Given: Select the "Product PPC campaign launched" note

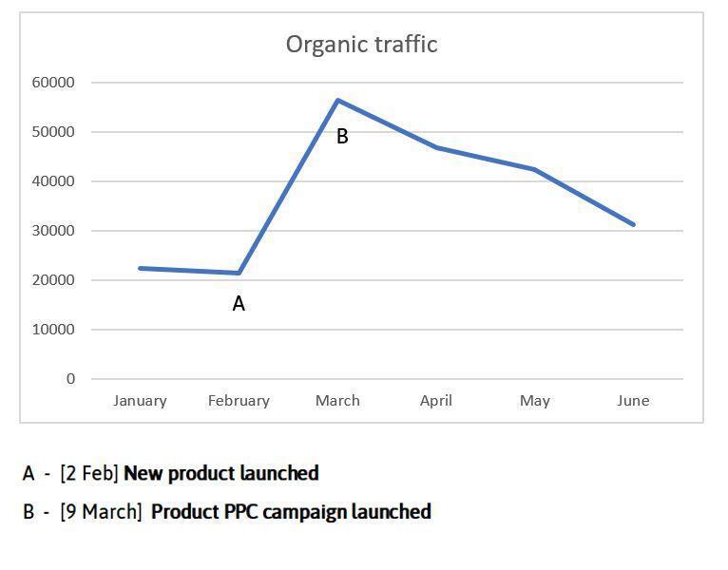Looking at the screenshot, I should point(291,512).
